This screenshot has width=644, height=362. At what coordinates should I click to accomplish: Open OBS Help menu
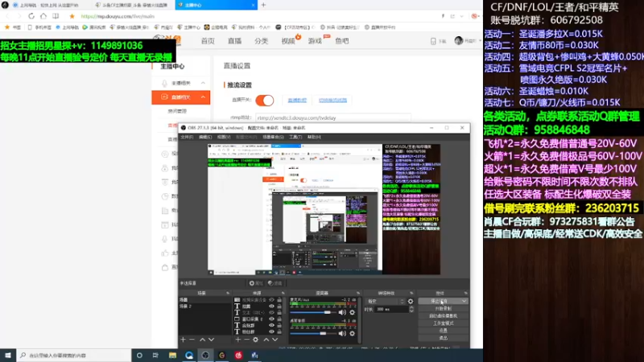[x=314, y=137]
